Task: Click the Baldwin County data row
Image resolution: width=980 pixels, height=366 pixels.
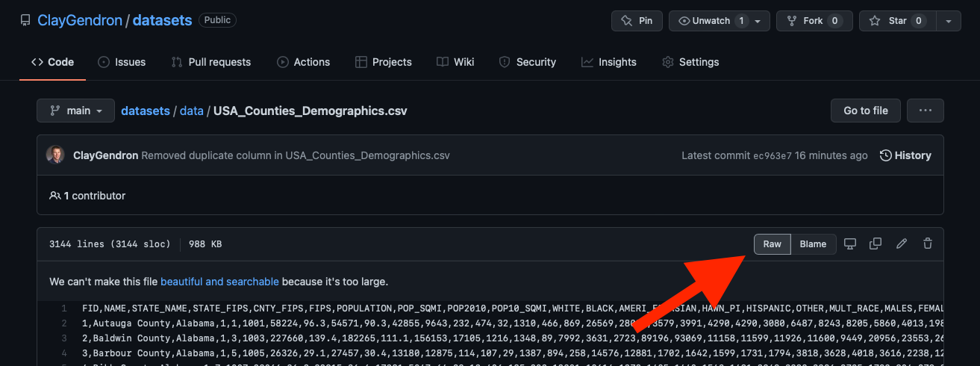Action: click(x=513, y=338)
